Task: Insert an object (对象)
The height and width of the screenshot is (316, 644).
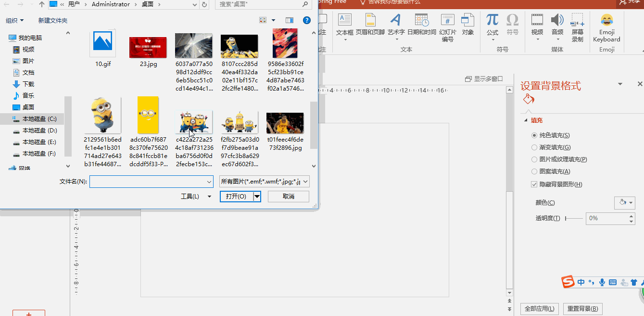Action: [467, 24]
